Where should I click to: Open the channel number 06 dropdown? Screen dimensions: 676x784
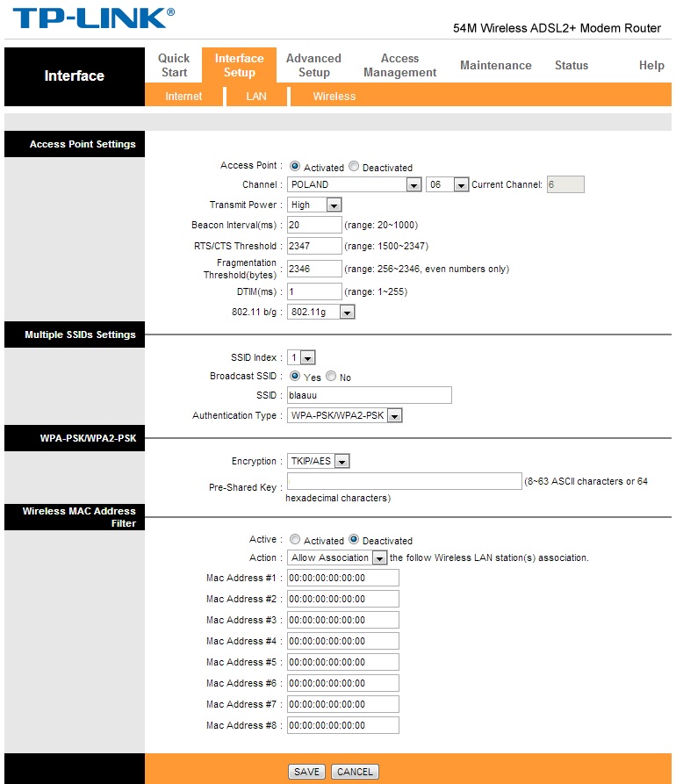click(447, 184)
